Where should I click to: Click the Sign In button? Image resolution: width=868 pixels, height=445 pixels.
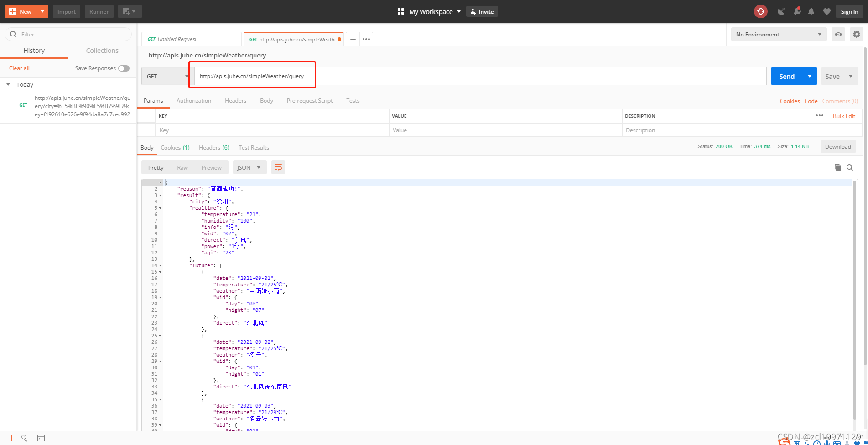tap(849, 11)
